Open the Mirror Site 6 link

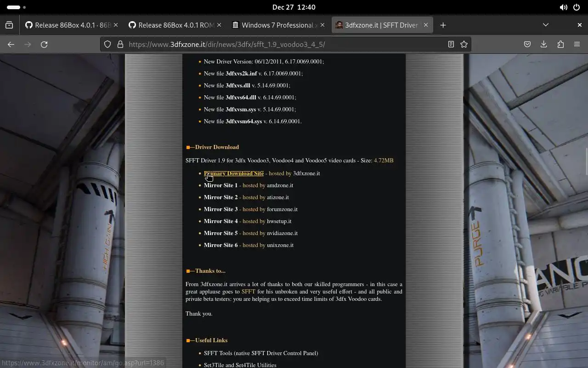point(221,245)
